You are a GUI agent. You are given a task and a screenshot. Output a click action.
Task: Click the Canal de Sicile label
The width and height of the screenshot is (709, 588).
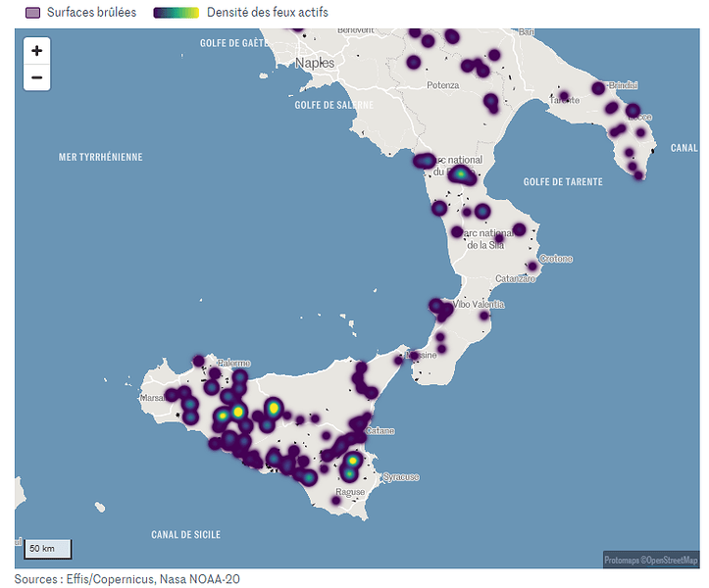pos(186,535)
